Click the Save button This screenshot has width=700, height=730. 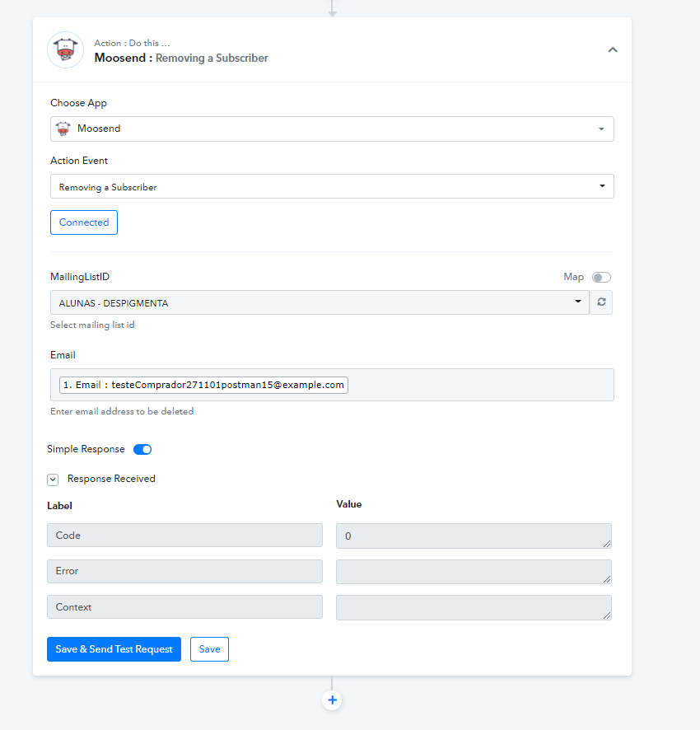(x=209, y=649)
